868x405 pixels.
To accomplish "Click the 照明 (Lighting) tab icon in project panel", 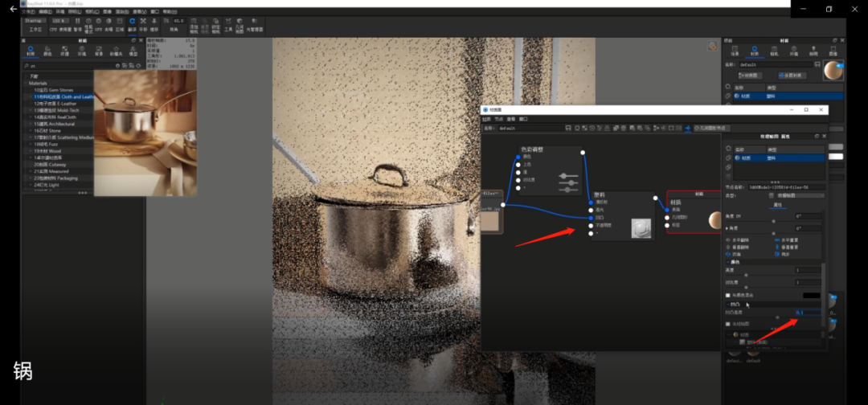I will (815, 51).
